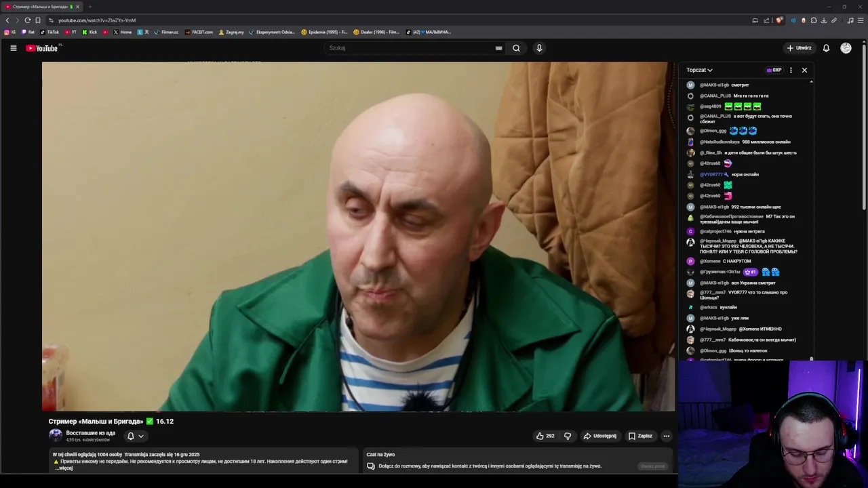Open the МАЛЬВИНА TikTok bookmark

(x=428, y=32)
